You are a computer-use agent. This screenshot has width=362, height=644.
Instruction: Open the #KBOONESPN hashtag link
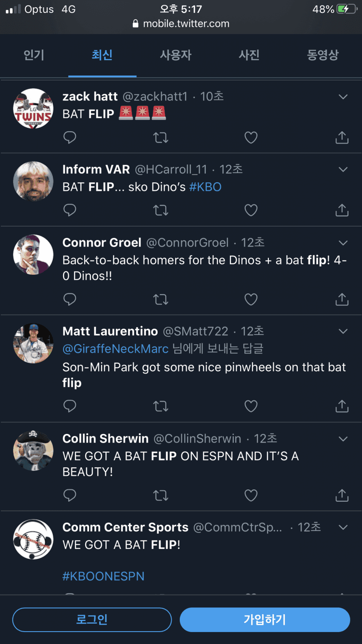click(103, 576)
